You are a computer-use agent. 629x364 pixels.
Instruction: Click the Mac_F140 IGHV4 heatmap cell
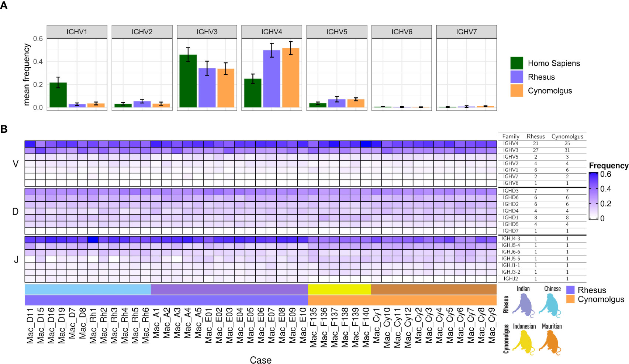366,144
